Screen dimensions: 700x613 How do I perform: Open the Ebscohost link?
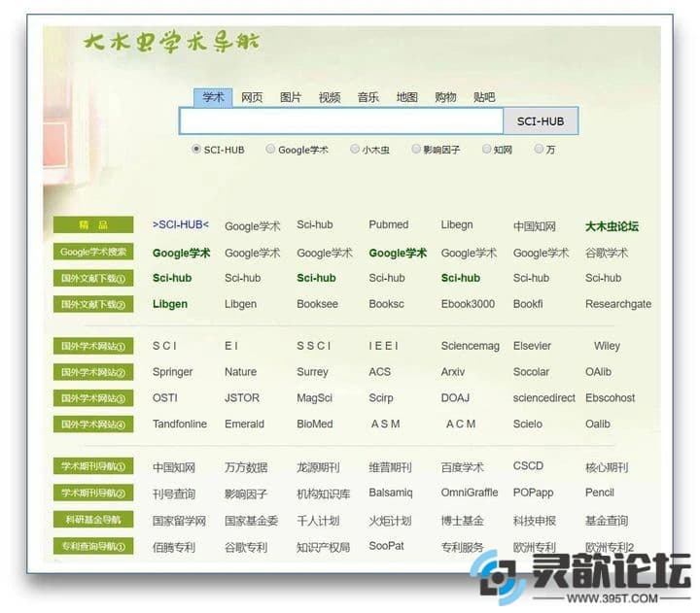[x=610, y=397]
